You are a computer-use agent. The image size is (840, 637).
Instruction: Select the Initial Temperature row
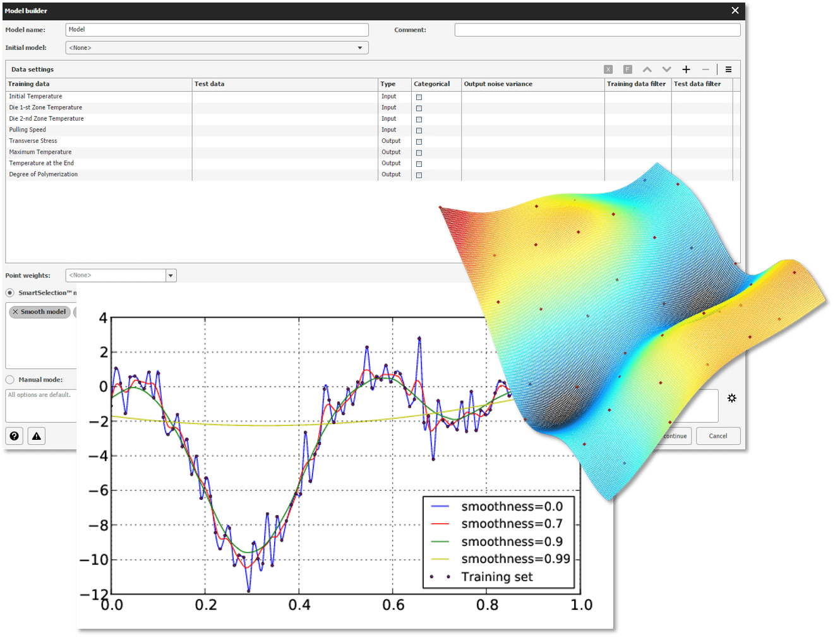[373, 97]
